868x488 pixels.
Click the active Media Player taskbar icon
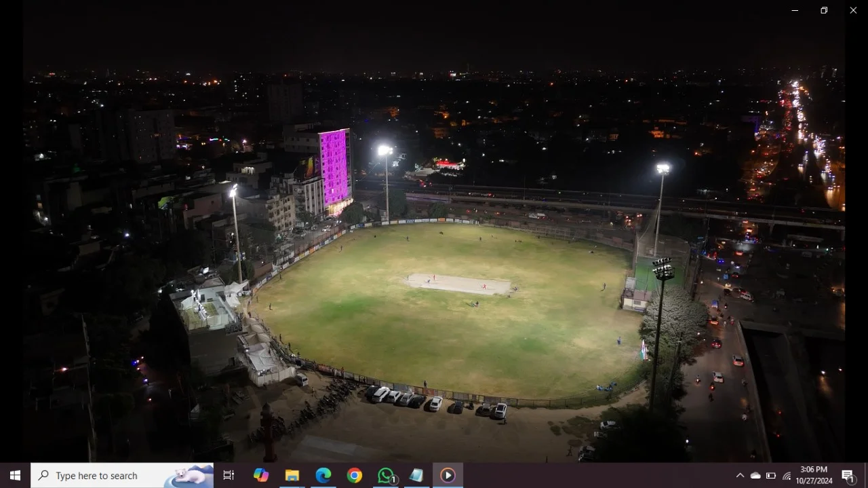coord(448,475)
